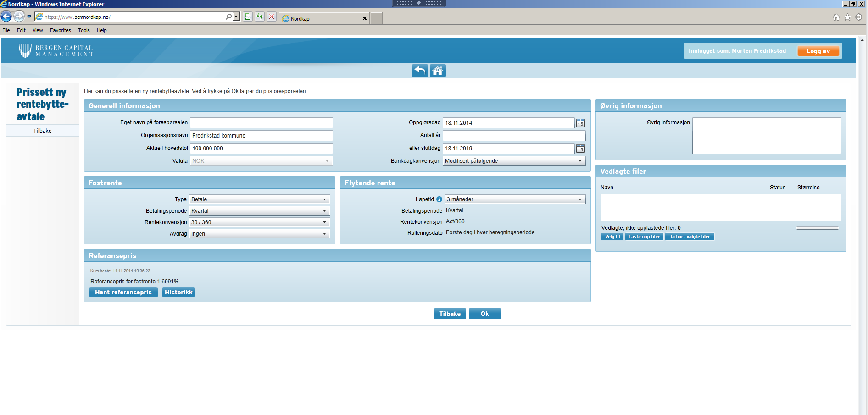Click the page scrollbar up arrow
Screen dimensions: 868x415
tap(862, 40)
